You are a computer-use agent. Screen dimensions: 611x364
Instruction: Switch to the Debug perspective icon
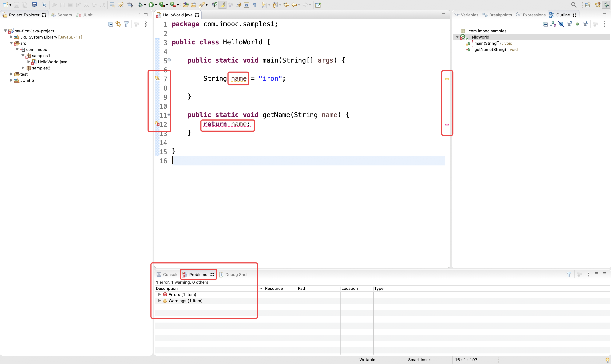(606, 5)
